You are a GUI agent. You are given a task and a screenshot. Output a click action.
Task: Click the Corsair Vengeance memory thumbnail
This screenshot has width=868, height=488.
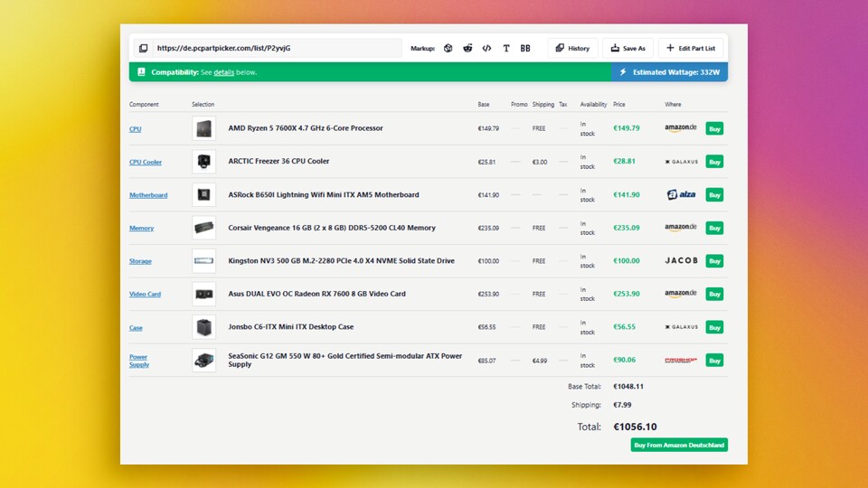pos(203,228)
